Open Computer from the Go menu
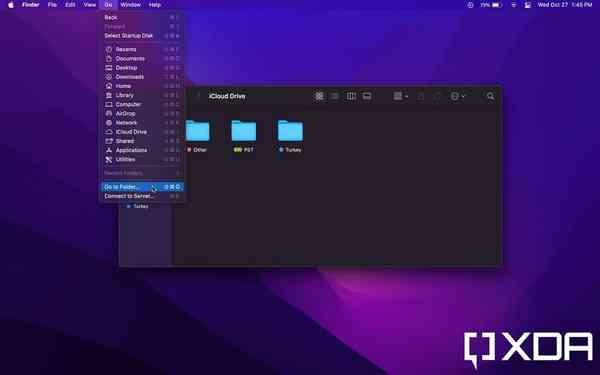This screenshot has height=375, width=600. pos(142,104)
